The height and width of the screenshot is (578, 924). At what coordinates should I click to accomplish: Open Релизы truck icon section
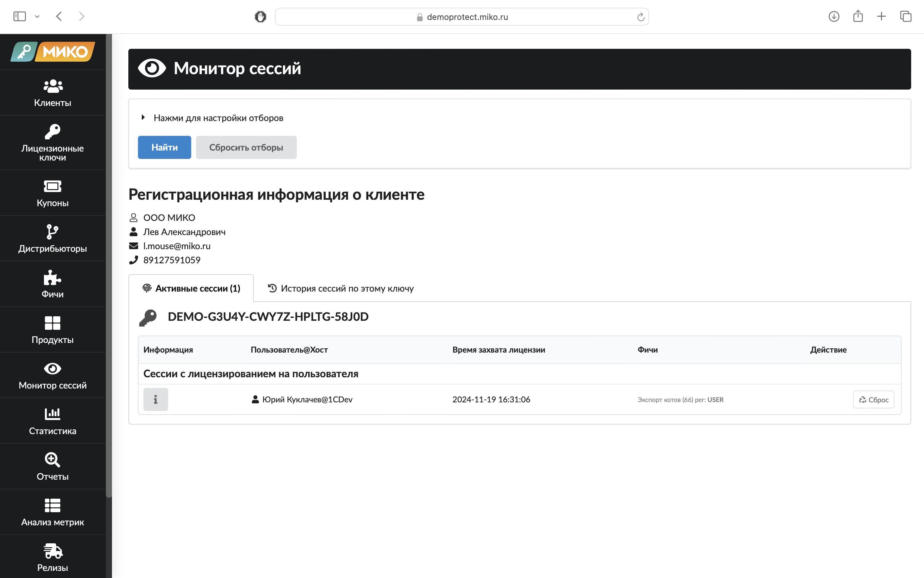coord(53,557)
